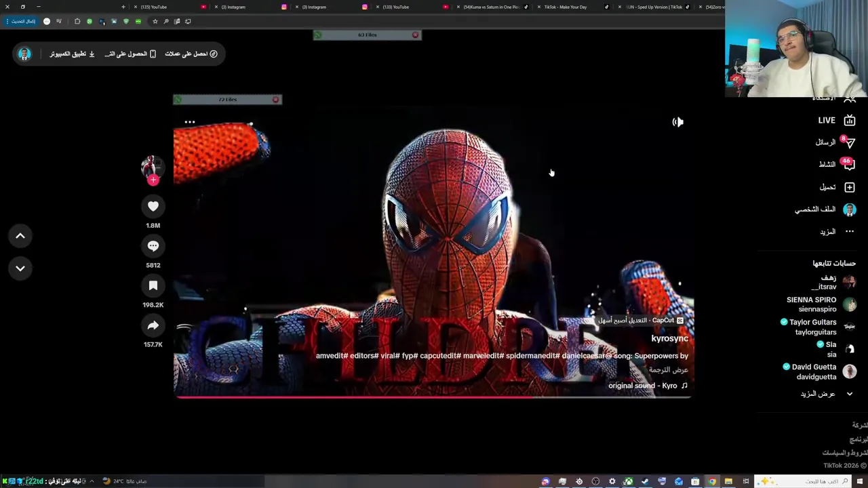868x488 pixels.
Task: Show hidden system tray icons
Action: click(x=92, y=481)
